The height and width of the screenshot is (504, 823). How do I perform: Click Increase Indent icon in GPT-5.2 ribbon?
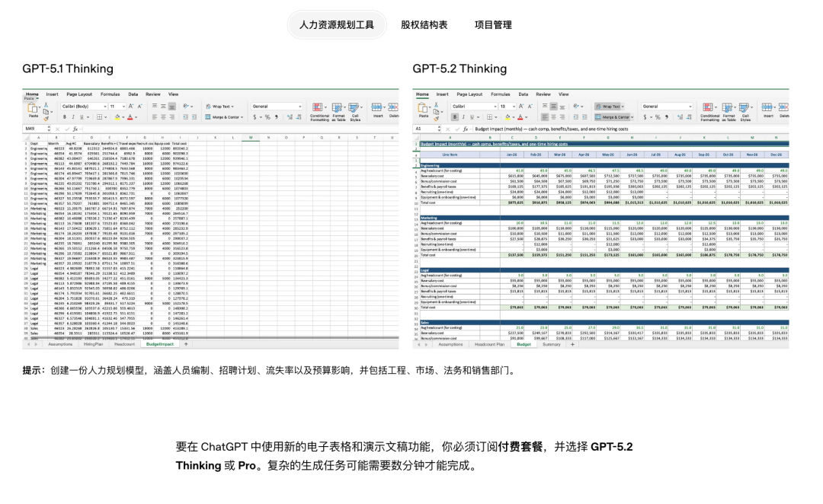coord(584,117)
